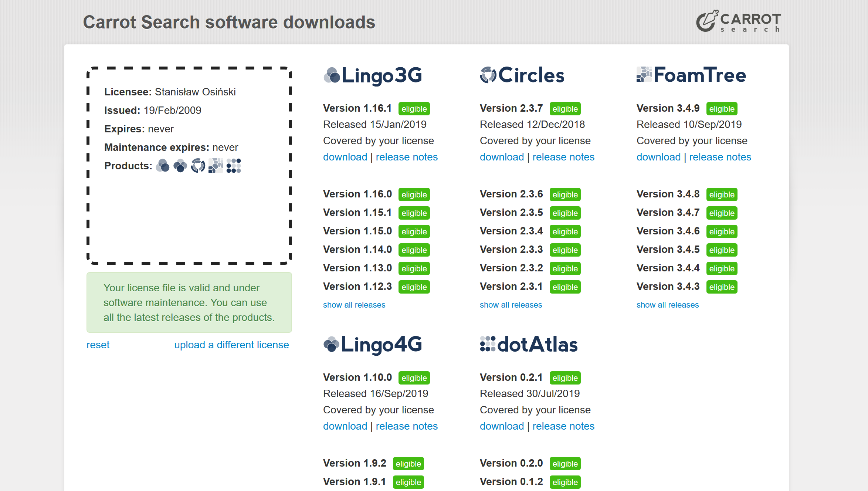
Task: Expand FoamTree Version 3.4.8 entry
Action: pyautogui.click(x=668, y=194)
